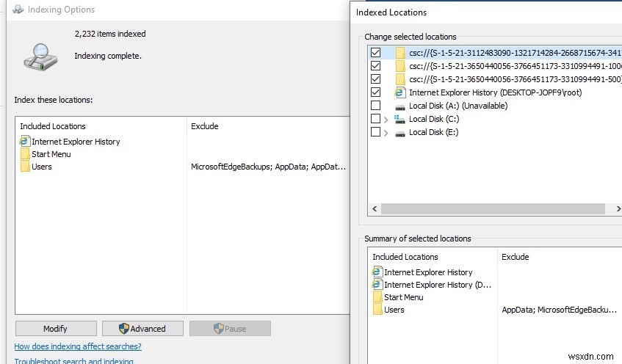Click right arrow of locations horizontal scrollbar

618,208
